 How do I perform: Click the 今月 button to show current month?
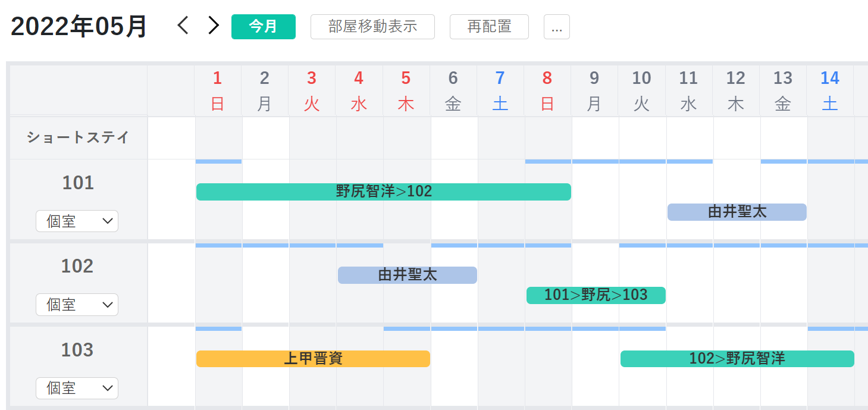263,26
